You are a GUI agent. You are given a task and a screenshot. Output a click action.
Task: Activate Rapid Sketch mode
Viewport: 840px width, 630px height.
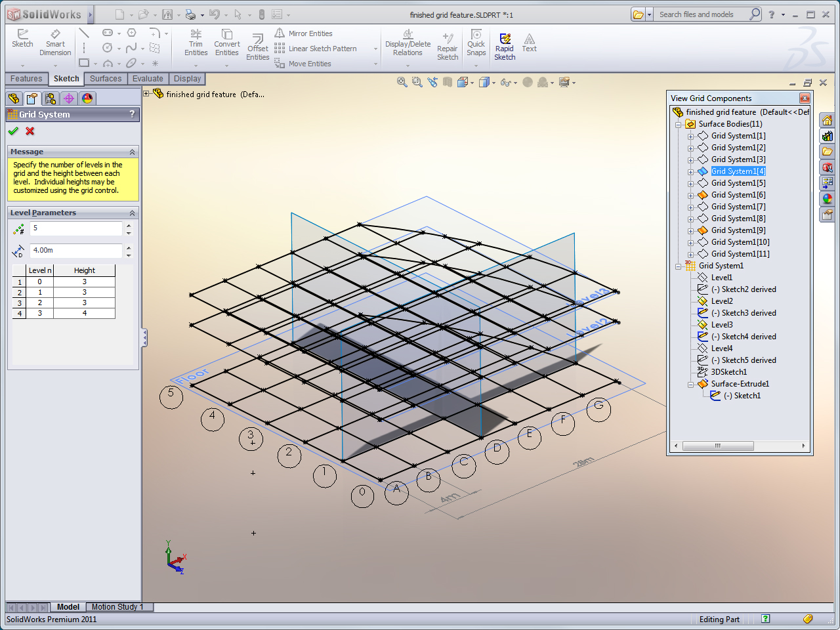tap(505, 43)
